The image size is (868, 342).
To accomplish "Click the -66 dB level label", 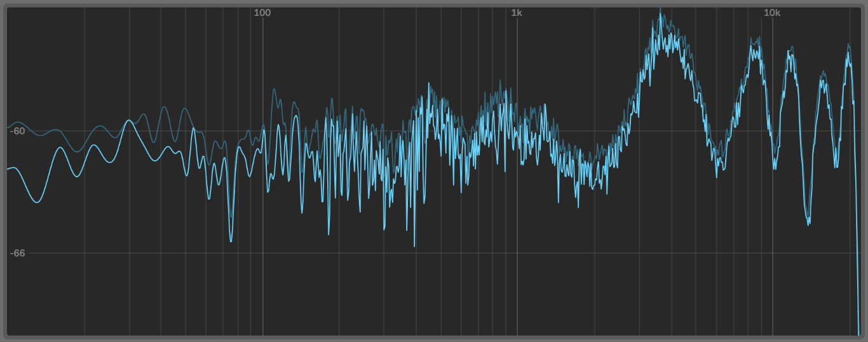I will pos(17,253).
